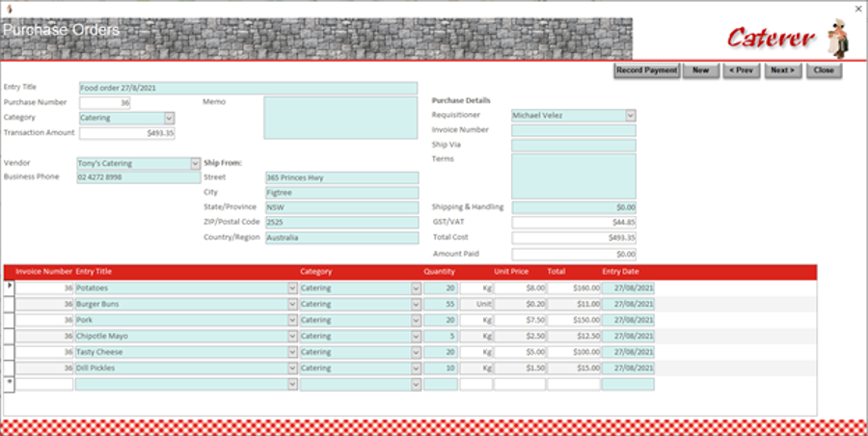868x436 pixels.
Task: Click the Total Cost field on the right
Action: tap(574, 238)
